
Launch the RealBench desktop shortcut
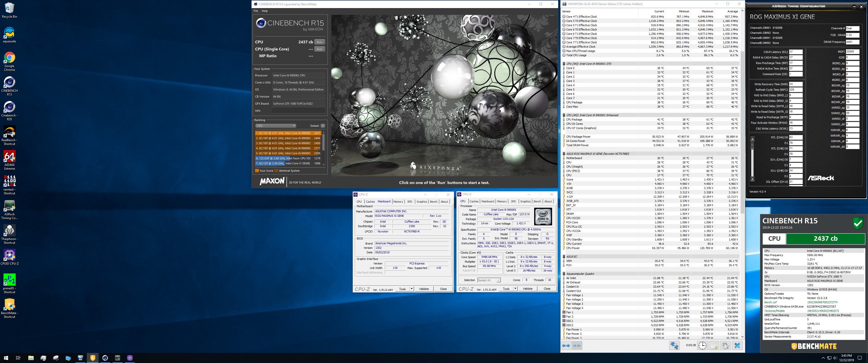coord(9,136)
